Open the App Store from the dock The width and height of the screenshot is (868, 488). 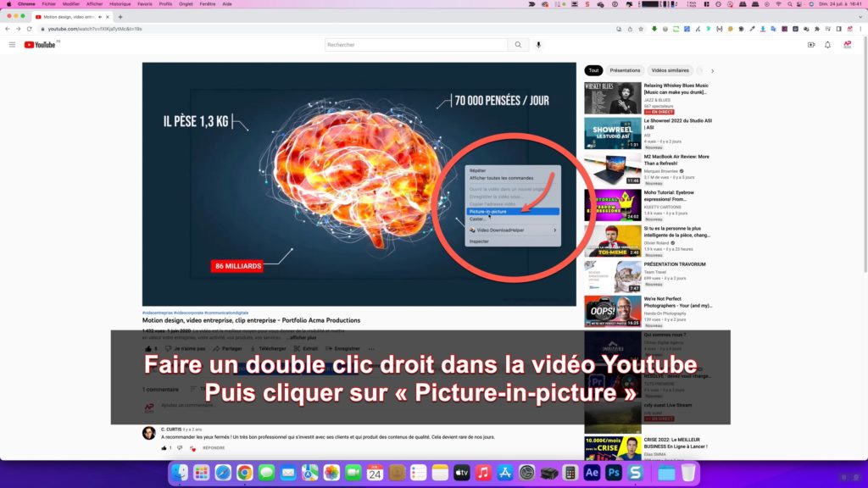tap(505, 473)
